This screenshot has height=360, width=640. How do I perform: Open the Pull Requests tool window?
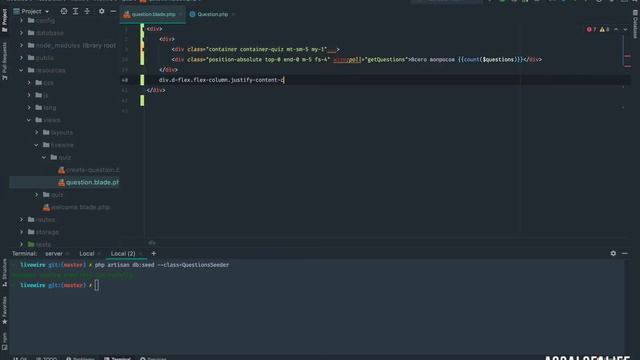(x=4, y=61)
